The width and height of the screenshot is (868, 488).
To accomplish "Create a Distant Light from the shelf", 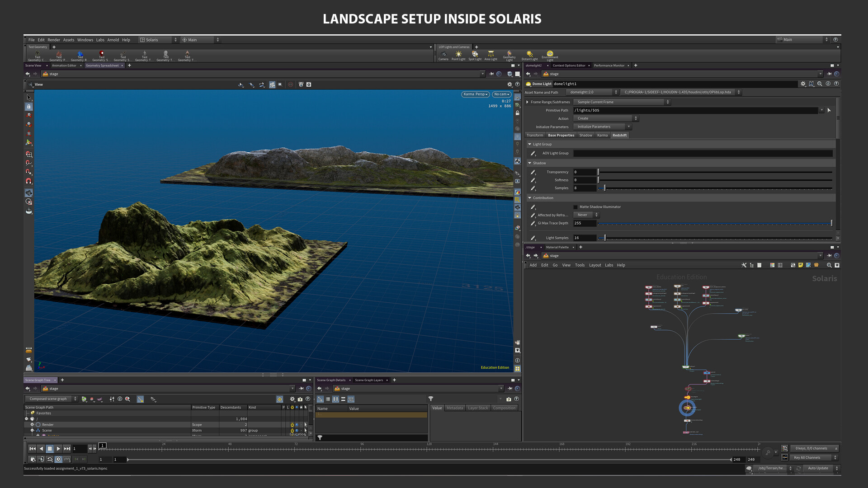I will click(x=528, y=55).
